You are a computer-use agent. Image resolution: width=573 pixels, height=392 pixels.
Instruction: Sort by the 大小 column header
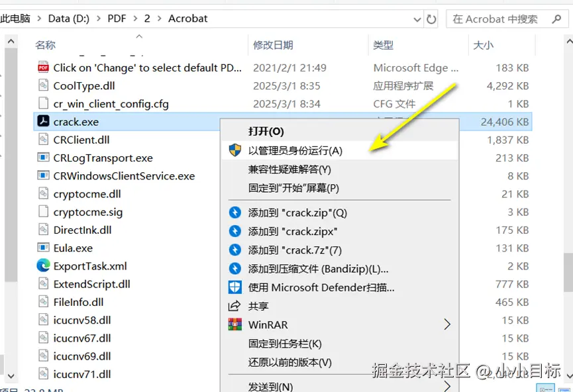483,45
